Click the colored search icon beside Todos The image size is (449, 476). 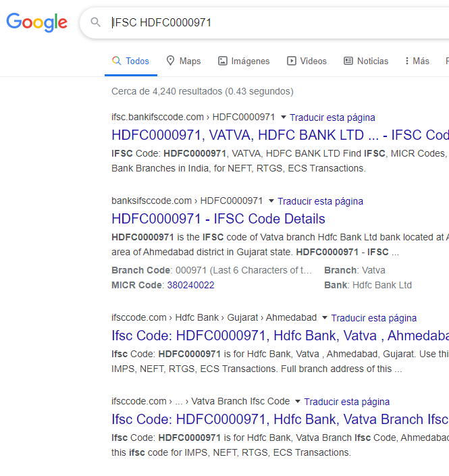(x=116, y=61)
